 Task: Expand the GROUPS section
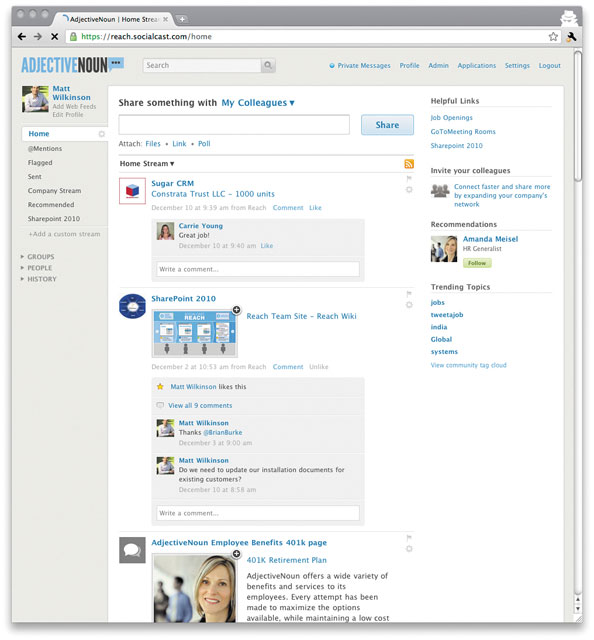38,257
